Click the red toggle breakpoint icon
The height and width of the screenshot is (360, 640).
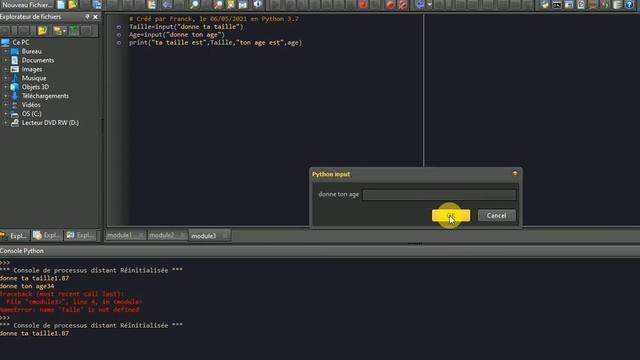pos(391,5)
